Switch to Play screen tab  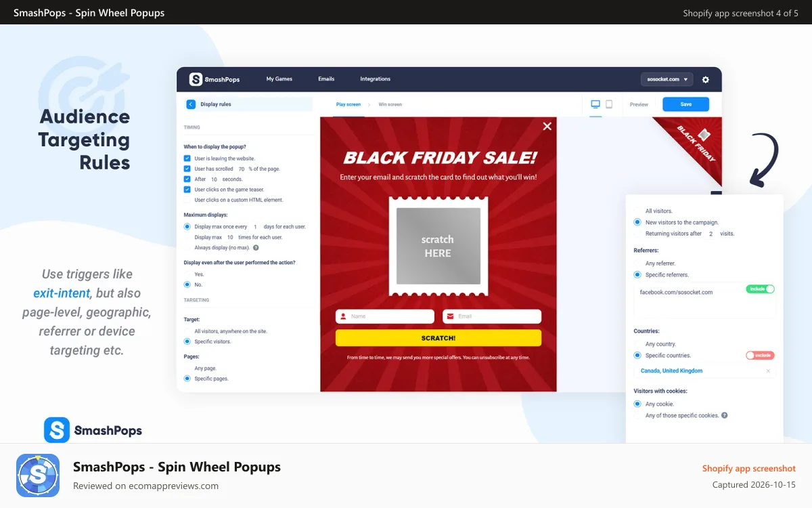[348, 105]
